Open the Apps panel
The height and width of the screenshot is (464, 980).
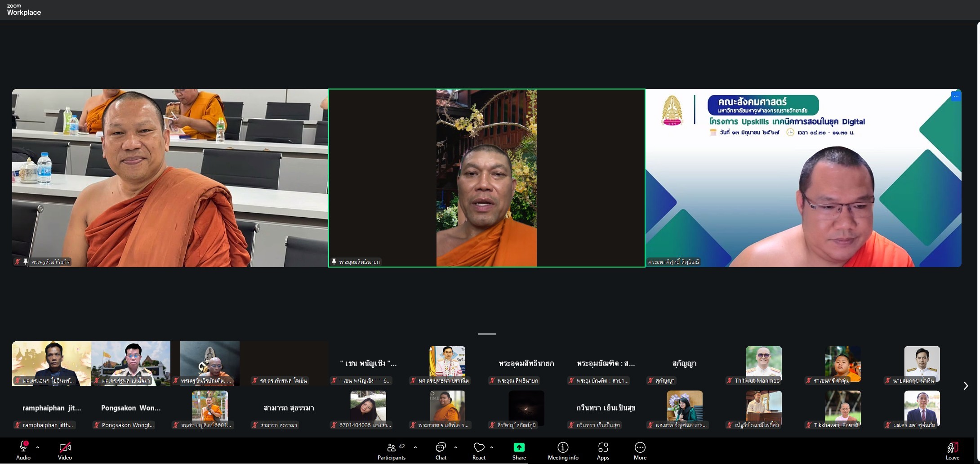coord(603,451)
